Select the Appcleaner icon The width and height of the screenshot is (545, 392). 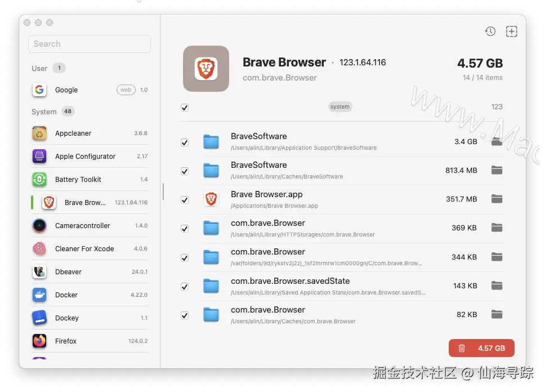coord(39,133)
